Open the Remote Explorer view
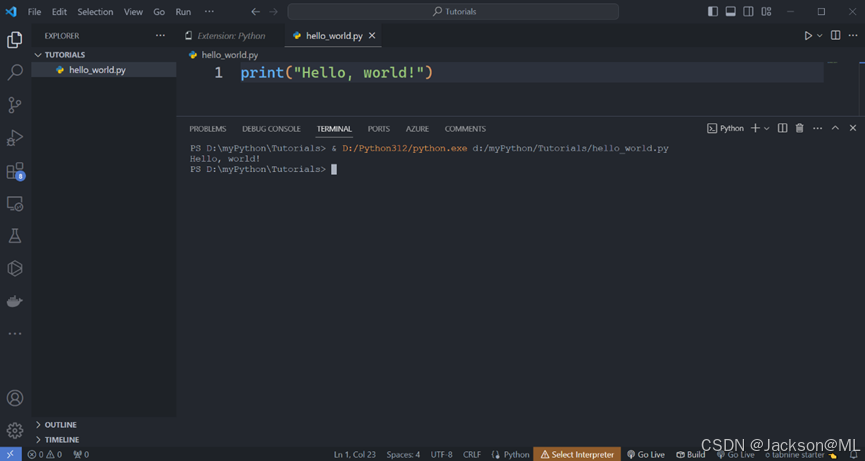865x461 pixels. coord(15,203)
